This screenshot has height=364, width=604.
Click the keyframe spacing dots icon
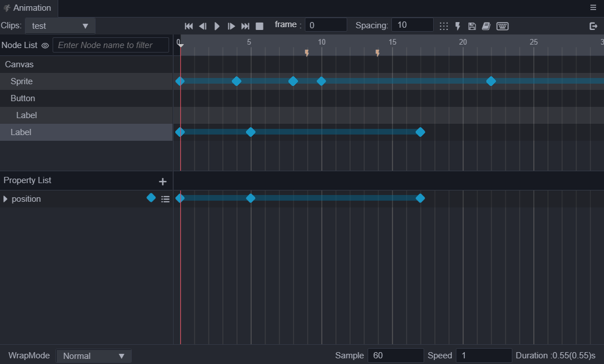click(x=444, y=26)
